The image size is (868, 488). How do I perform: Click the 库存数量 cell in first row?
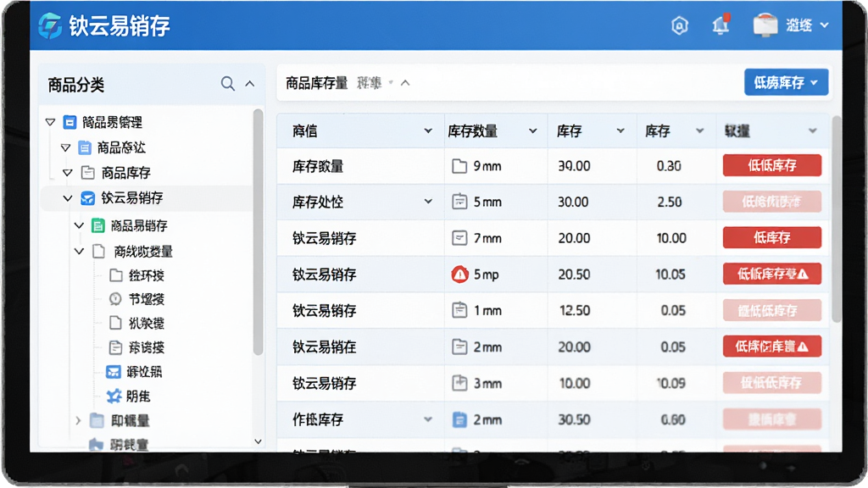(318, 166)
